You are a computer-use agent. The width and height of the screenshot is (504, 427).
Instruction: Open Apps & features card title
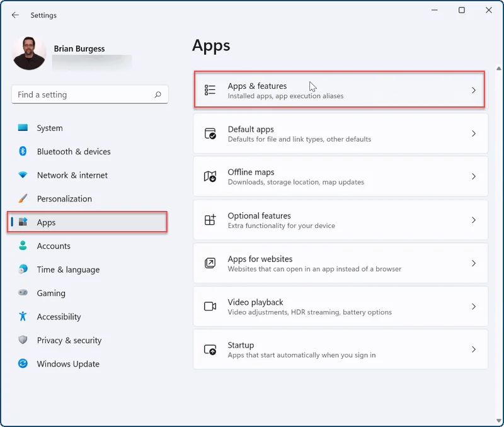tap(257, 86)
